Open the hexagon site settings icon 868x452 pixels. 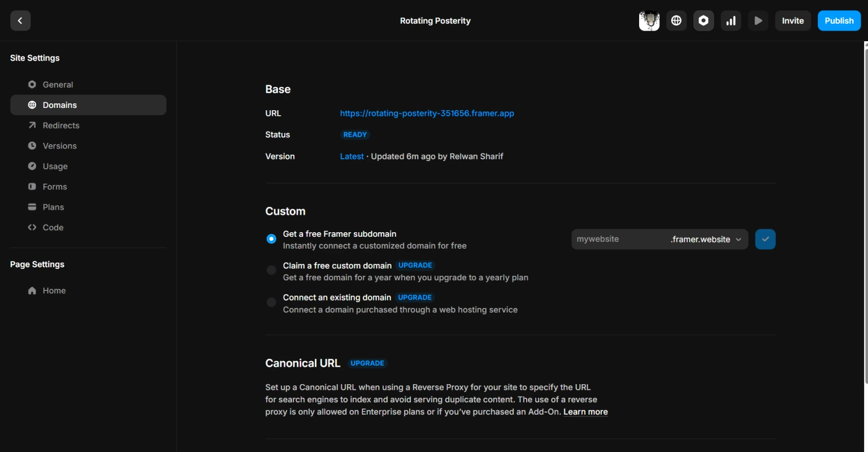pyautogui.click(x=704, y=21)
